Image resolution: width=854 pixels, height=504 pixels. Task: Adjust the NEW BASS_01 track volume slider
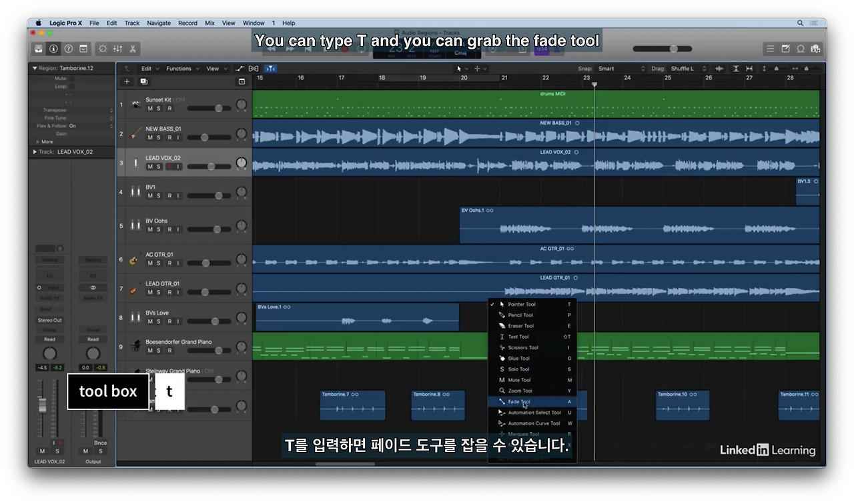pyautogui.click(x=209, y=137)
